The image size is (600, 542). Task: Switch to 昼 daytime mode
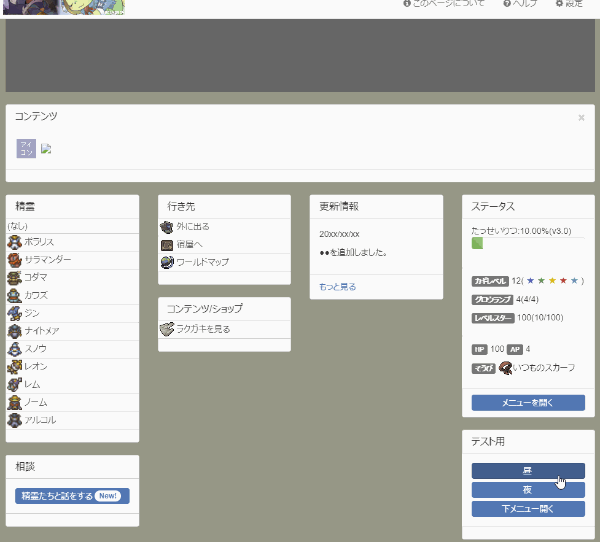pyautogui.click(x=528, y=471)
